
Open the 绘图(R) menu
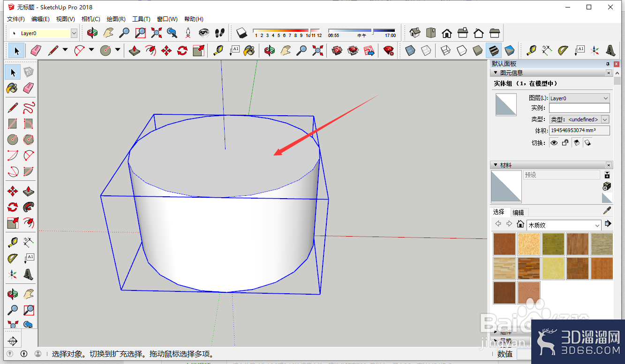116,19
